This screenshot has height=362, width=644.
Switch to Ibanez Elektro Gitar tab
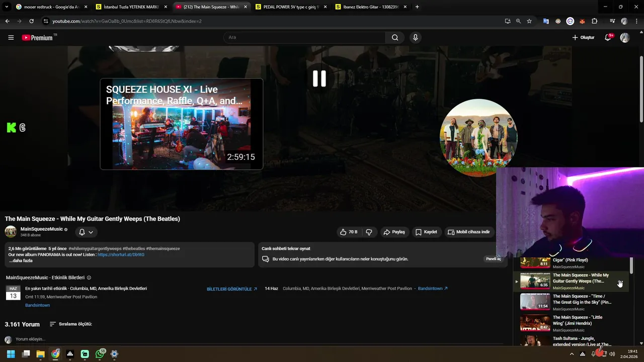pyautogui.click(x=370, y=7)
